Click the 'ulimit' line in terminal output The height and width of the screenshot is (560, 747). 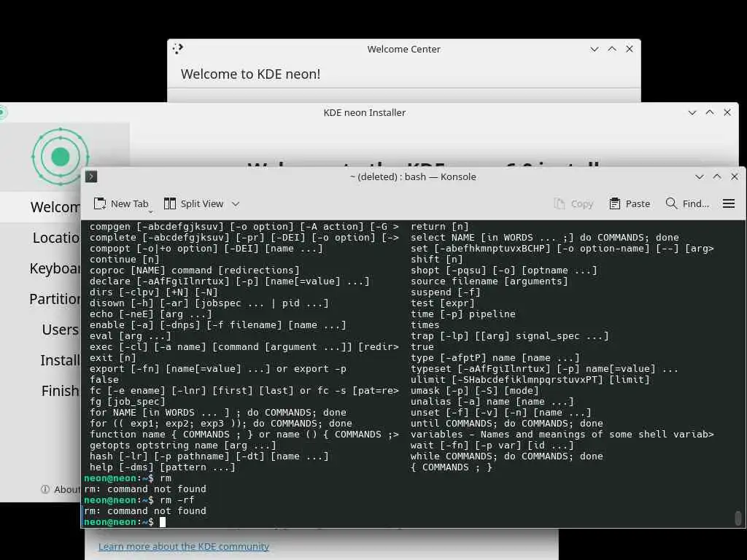(x=530, y=379)
